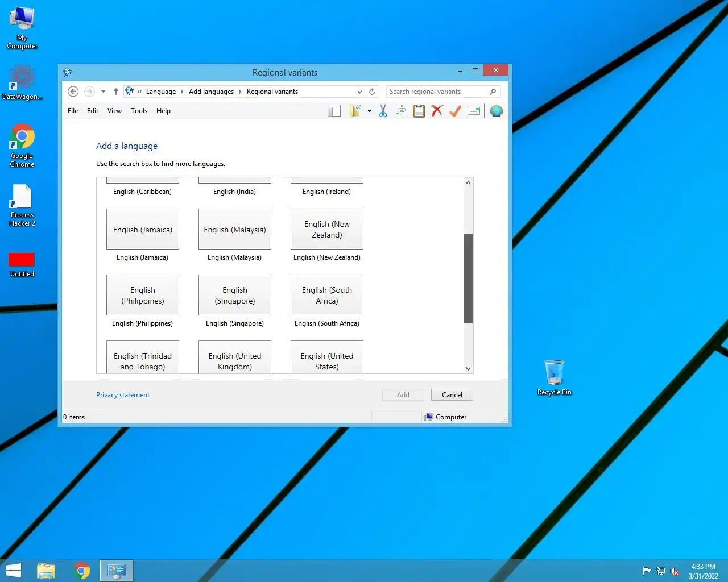Click the scroll up arrow of language list
728x582 pixels.
468,182
